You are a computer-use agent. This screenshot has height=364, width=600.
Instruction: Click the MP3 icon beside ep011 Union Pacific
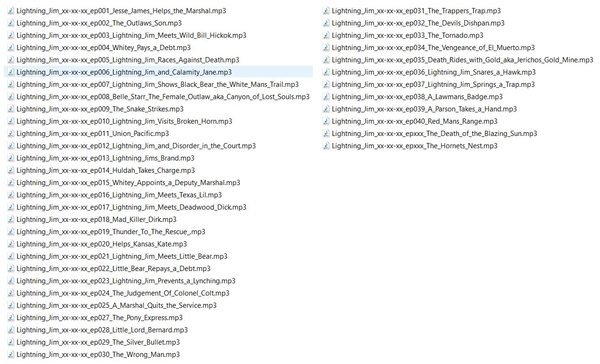(11, 134)
